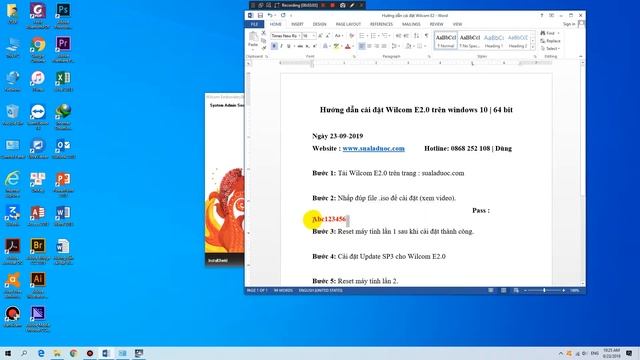Image resolution: width=640 pixels, height=360 pixels.
Task: Save the document from Quick Access Toolbar
Action: point(260,16)
